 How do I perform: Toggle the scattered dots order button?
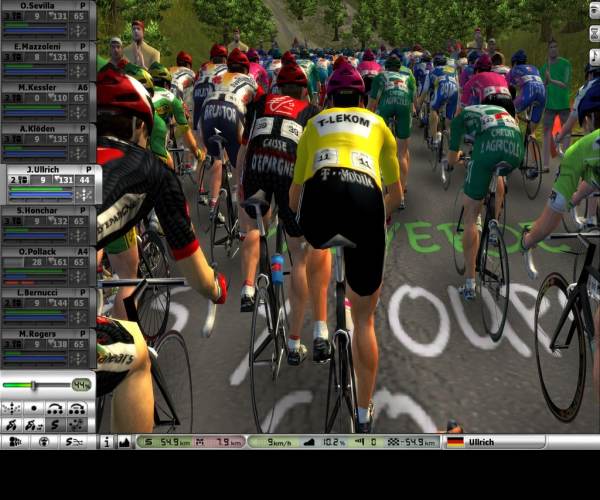pos(77,425)
